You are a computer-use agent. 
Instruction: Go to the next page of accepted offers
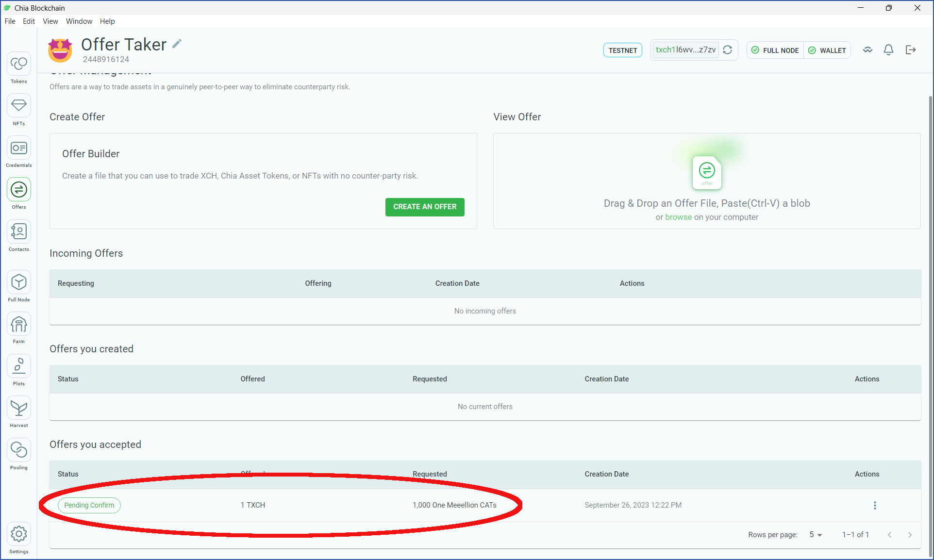[x=910, y=535]
